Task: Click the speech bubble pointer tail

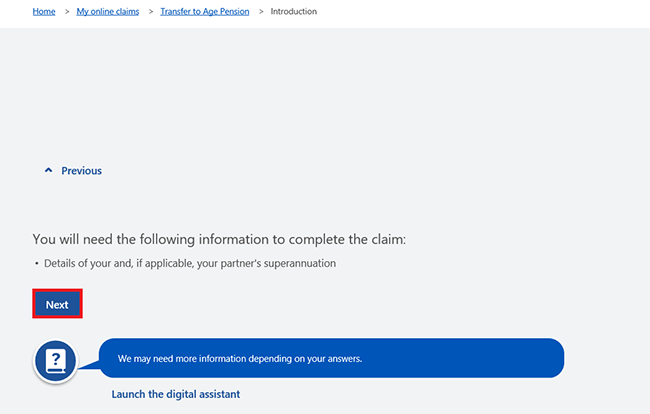Action: (89, 364)
